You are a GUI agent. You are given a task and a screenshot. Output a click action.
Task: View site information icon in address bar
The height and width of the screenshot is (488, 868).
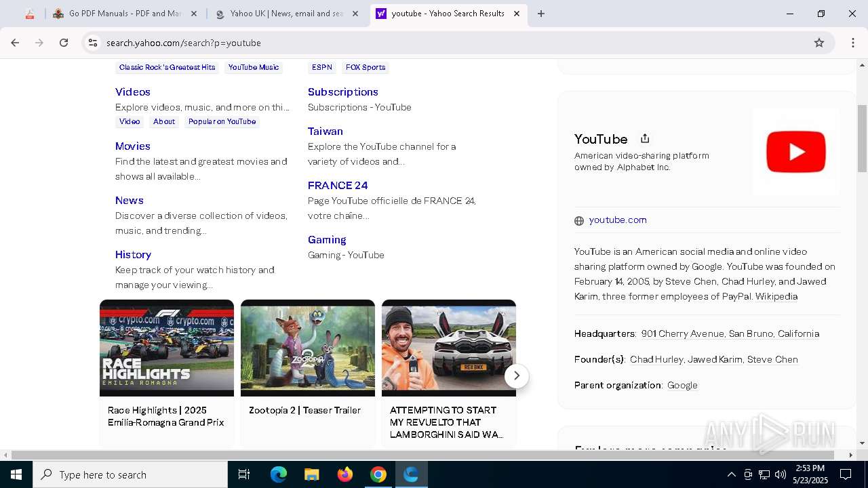(x=93, y=43)
